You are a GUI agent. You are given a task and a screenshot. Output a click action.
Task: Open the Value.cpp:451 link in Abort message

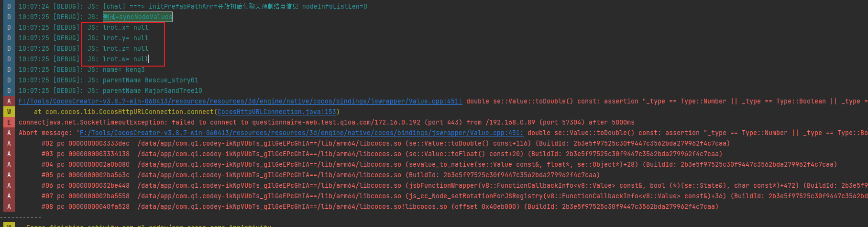(x=301, y=133)
